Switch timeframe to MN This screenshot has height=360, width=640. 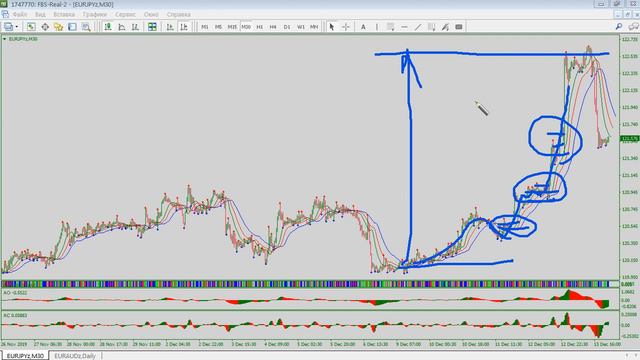314,27
